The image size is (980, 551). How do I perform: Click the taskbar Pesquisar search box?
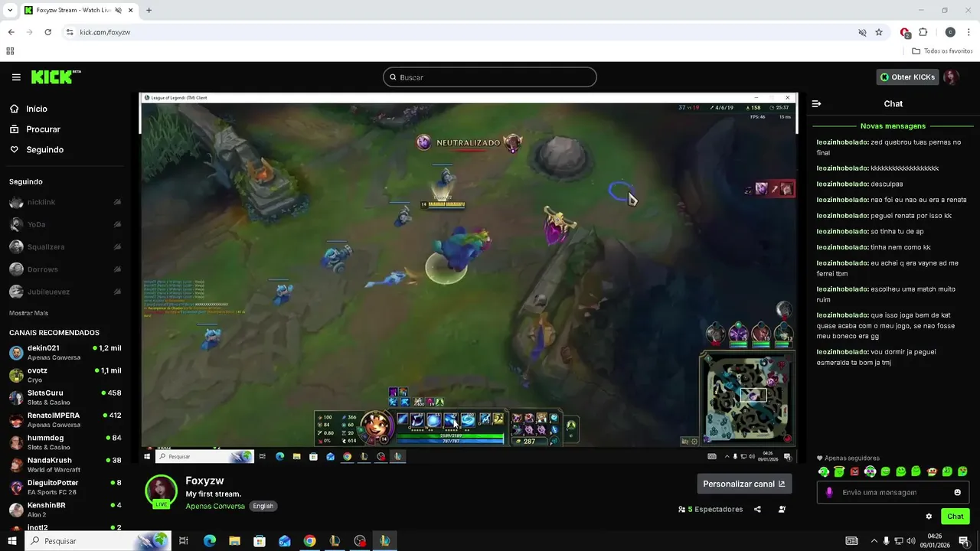click(x=98, y=541)
